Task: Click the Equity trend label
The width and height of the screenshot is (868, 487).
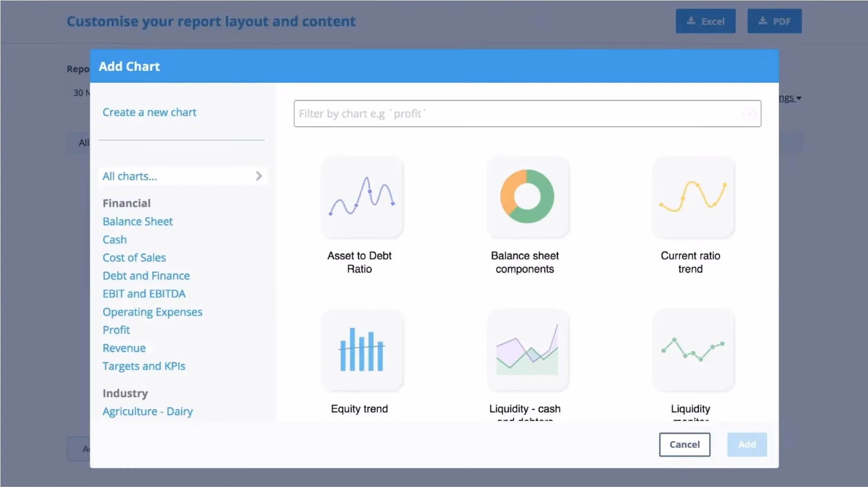Action: [360, 409]
